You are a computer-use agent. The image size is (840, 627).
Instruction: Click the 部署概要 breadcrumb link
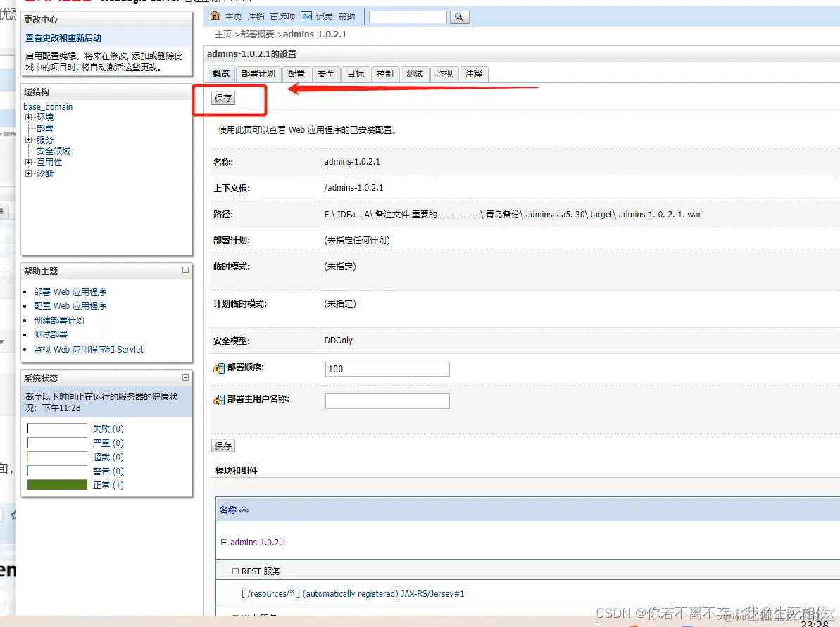tap(257, 34)
